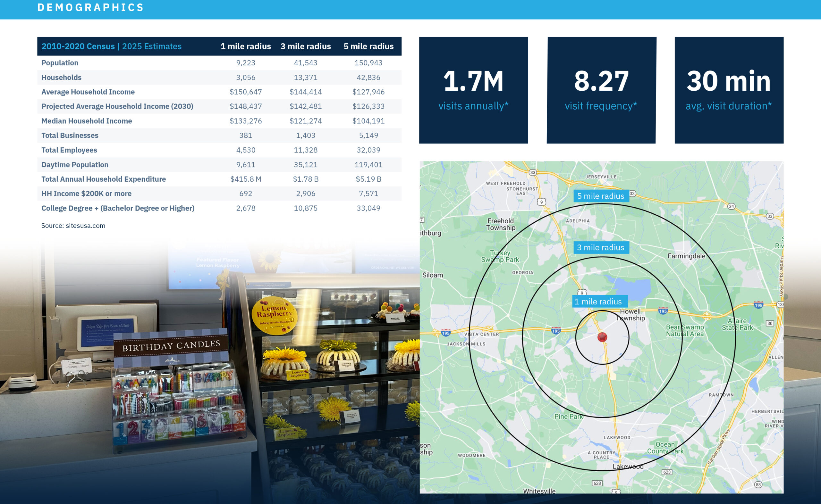The width and height of the screenshot is (821, 504).
Task: Click the 3 mile radius map label
Action: [601, 247]
